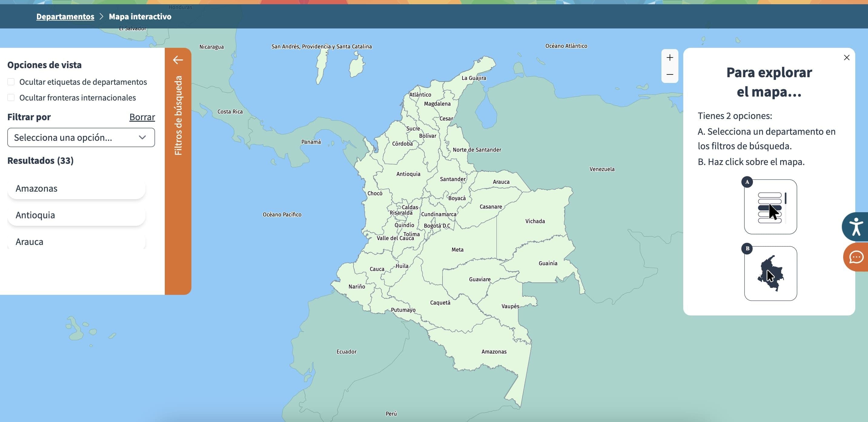Go to Departamentos breadcrumb link
The height and width of the screenshot is (422, 868).
65,17
